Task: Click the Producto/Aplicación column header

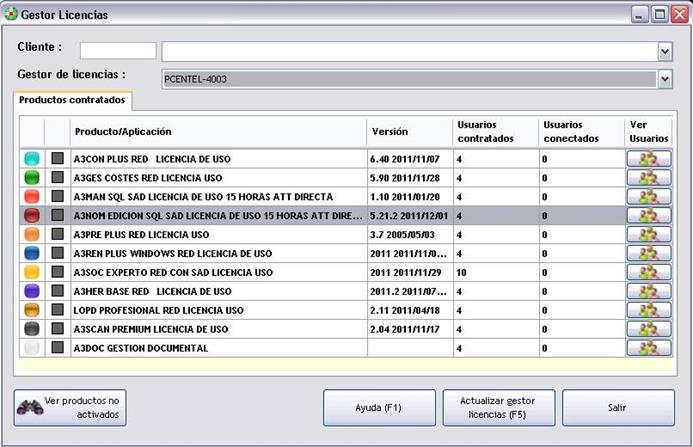Action: pyautogui.click(x=218, y=131)
